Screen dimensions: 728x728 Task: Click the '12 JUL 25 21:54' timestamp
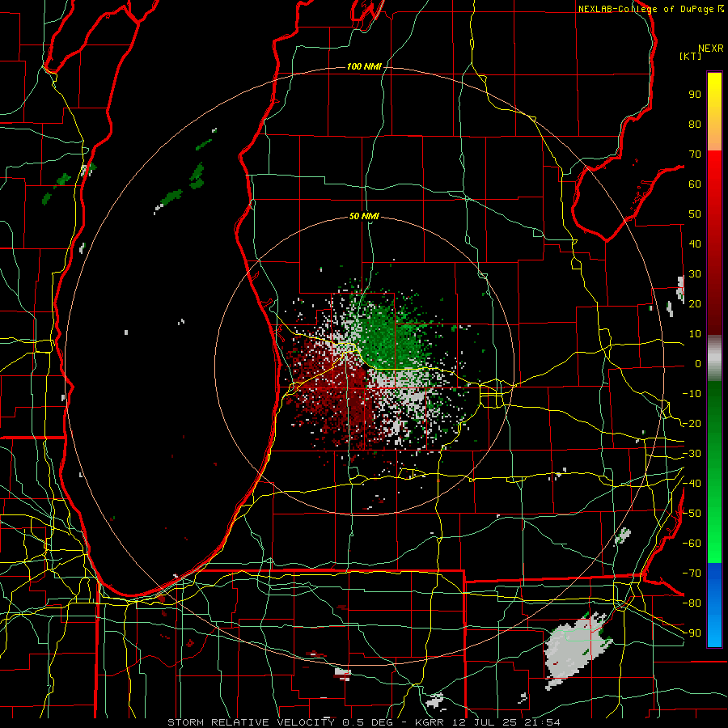pos(505,722)
